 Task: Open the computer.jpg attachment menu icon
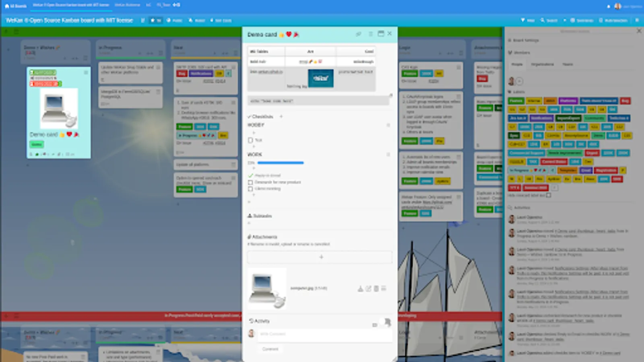pos(384,289)
